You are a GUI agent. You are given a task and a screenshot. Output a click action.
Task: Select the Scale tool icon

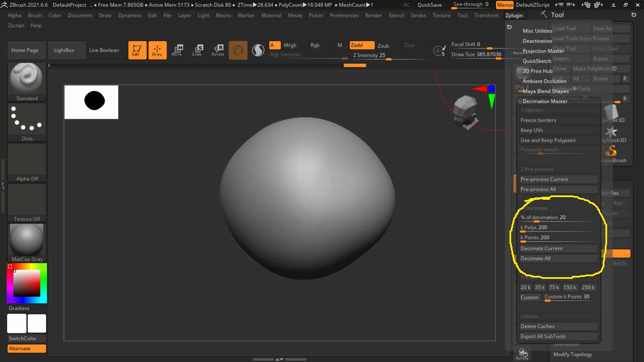(x=197, y=50)
